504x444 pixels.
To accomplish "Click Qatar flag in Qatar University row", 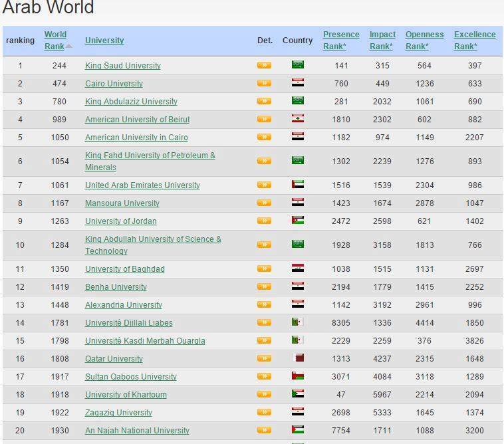I will 298,358.
